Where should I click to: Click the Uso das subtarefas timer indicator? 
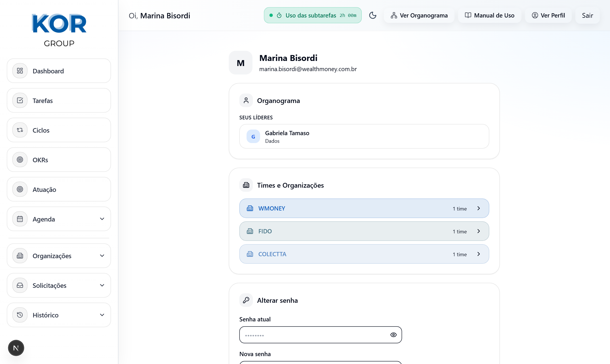pos(313,15)
